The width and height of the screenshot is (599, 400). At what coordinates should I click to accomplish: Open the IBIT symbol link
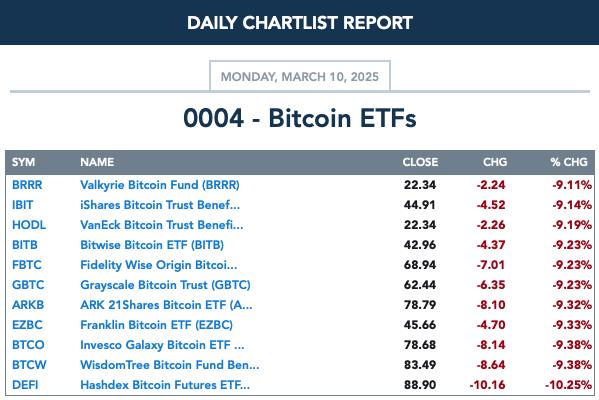pos(23,205)
